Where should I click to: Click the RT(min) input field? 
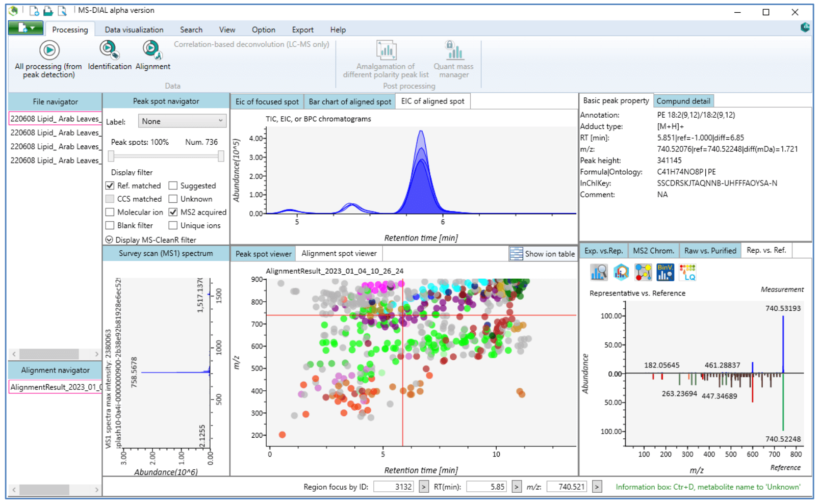(x=486, y=487)
